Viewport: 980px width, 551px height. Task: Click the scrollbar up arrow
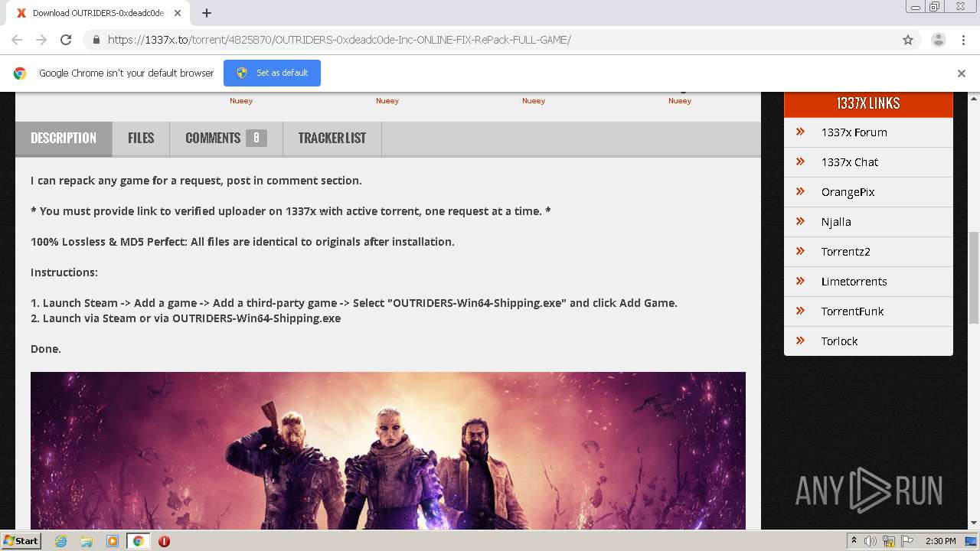tap(974, 98)
